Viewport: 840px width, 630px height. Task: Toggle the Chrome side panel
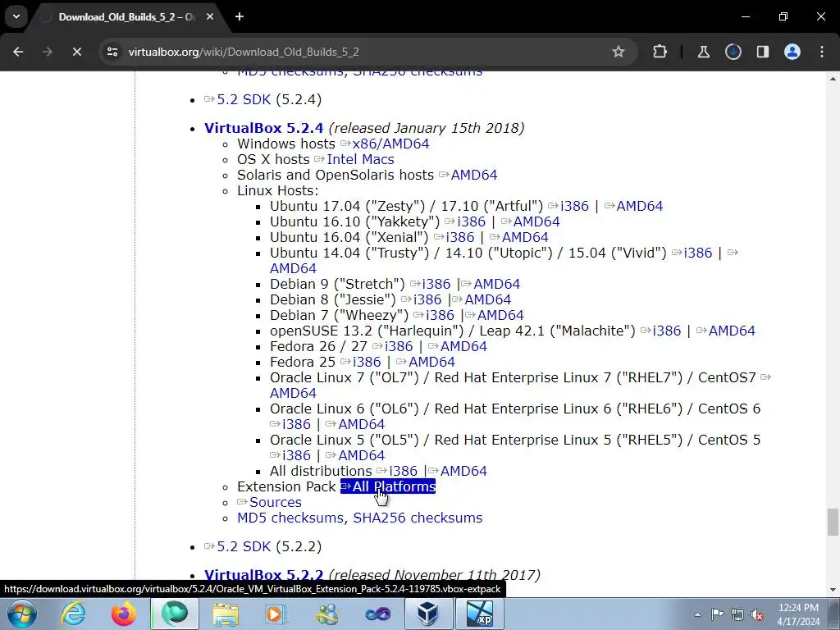pyautogui.click(x=762, y=52)
